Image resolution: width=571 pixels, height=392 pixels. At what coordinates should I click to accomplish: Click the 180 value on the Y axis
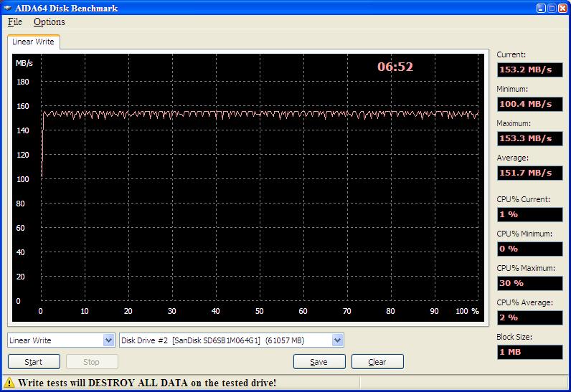tap(22, 82)
